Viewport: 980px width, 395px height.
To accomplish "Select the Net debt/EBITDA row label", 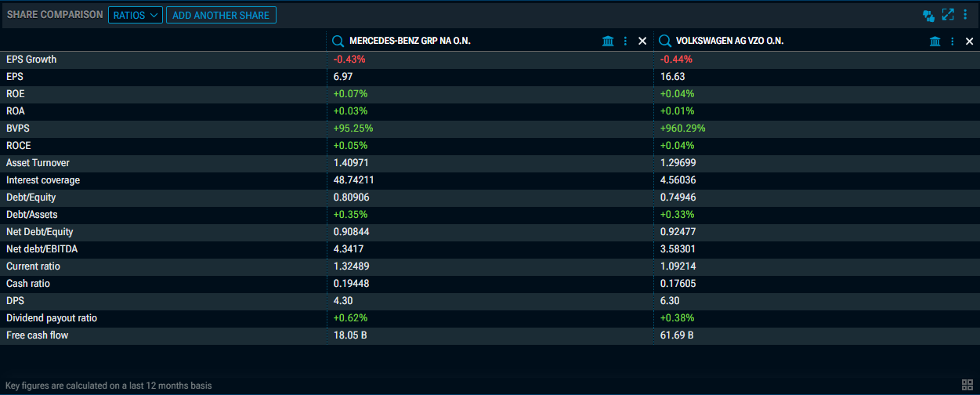I will (42, 249).
